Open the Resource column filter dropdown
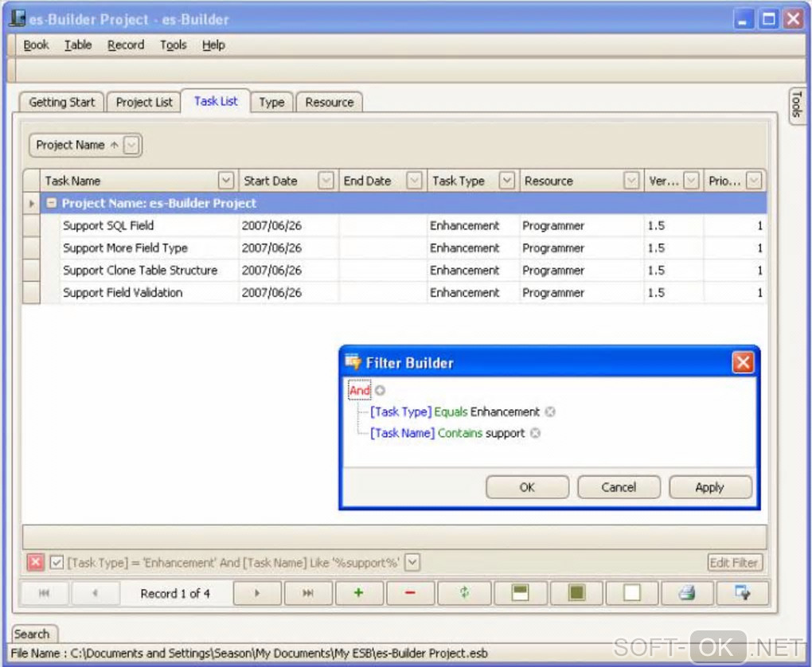 pos(631,181)
